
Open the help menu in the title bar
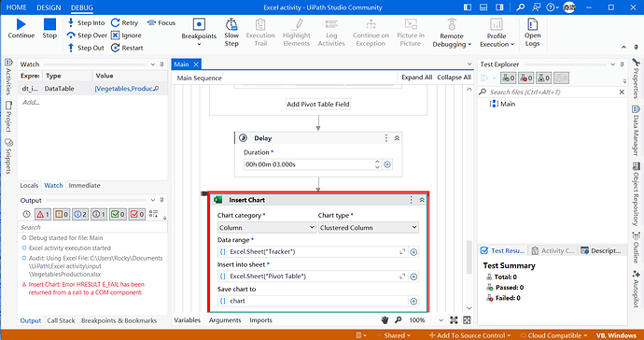tap(553, 7)
